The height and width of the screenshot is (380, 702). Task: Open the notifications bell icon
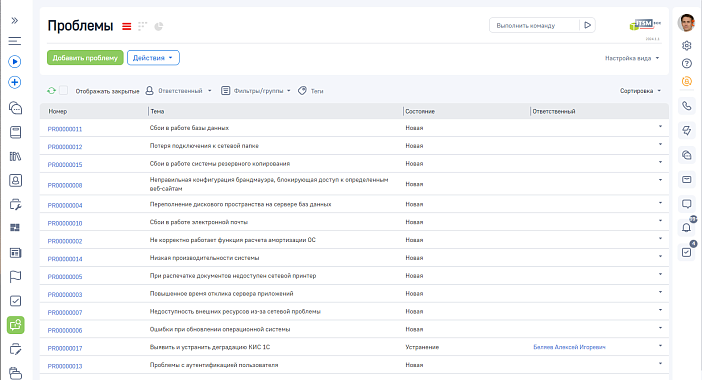point(686,227)
